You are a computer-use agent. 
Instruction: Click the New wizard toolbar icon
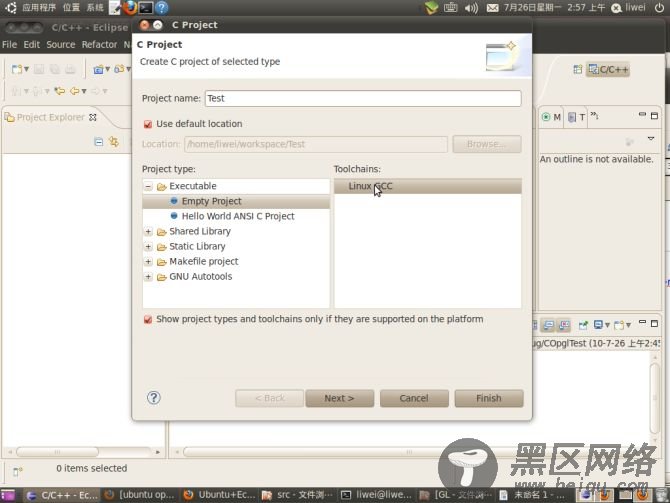17,69
